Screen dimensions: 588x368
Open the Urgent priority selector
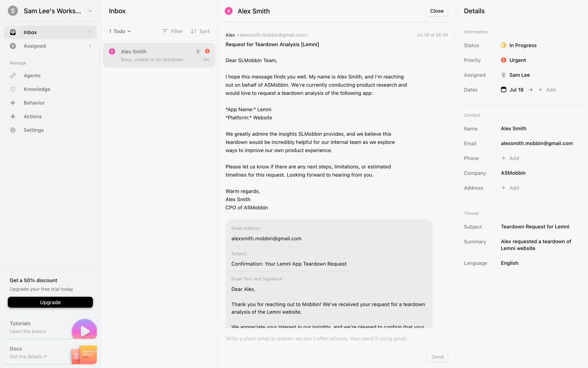tap(517, 60)
